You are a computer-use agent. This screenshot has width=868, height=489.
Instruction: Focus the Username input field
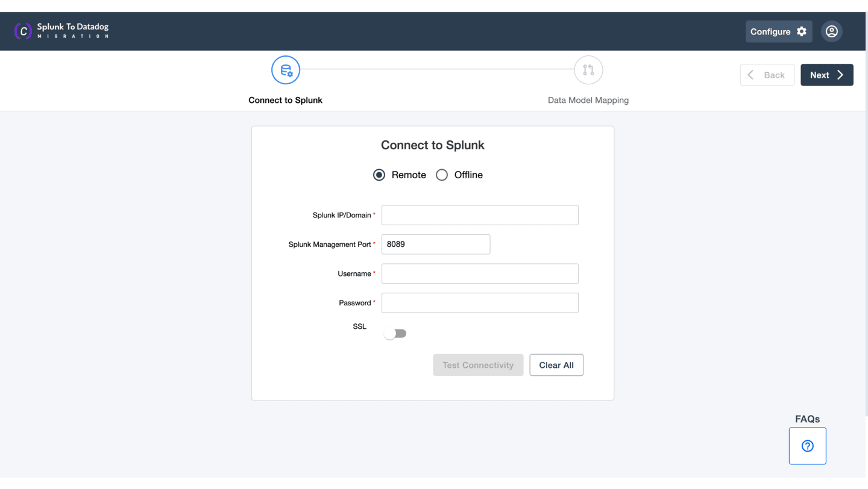coord(480,273)
